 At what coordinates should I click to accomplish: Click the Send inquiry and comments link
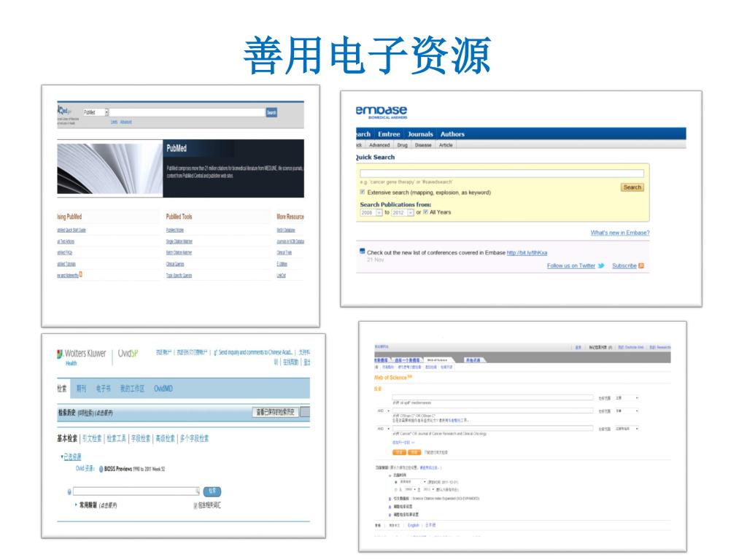coord(253,352)
